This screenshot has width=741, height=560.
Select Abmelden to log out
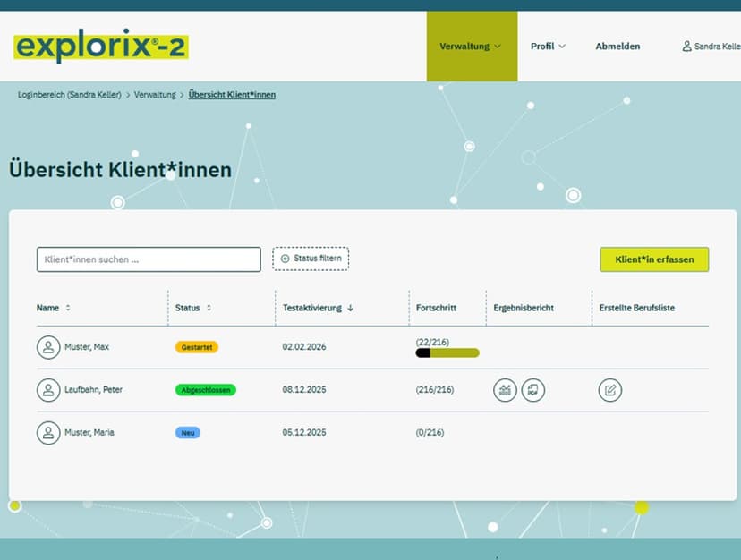coord(617,46)
